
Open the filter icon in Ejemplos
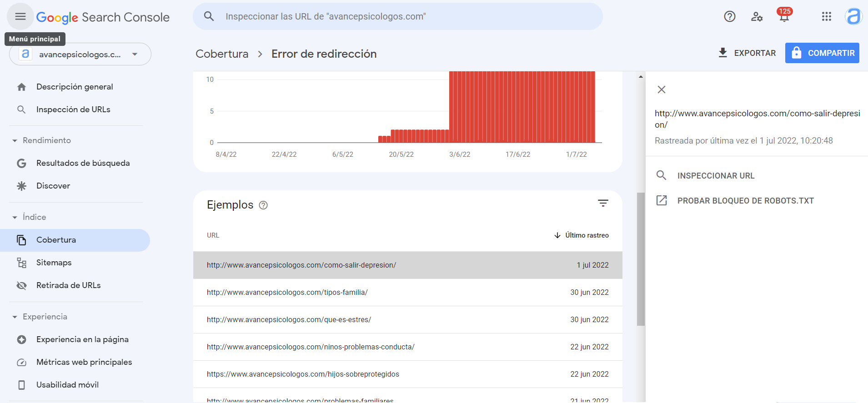coord(603,203)
